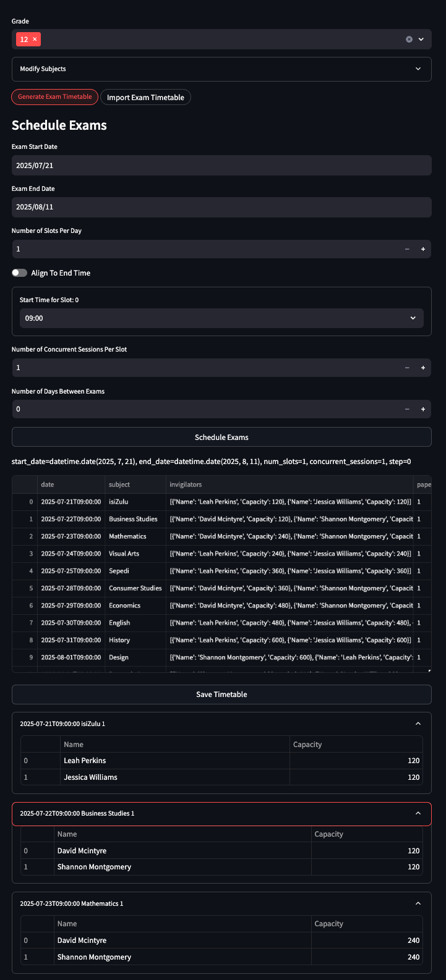Image resolution: width=446 pixels, height=980 pixels.
Task: Switch to Generate Exam Timetable
Action: point(54,97)
